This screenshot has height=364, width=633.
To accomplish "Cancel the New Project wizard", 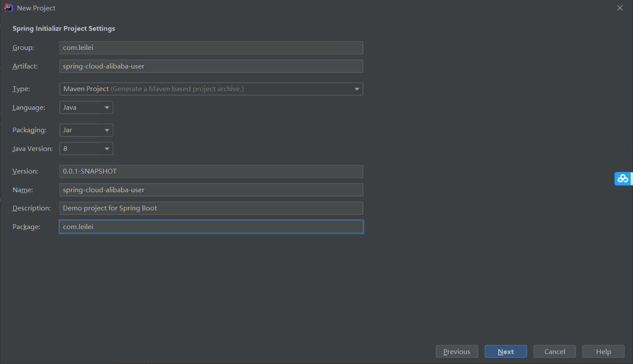I will point(554,351).
